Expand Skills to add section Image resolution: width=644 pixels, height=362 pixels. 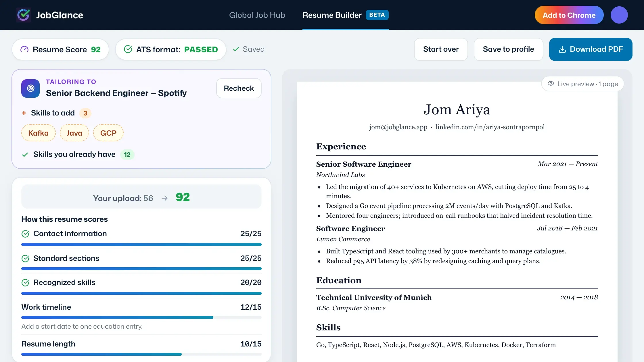tap(56, 113)
